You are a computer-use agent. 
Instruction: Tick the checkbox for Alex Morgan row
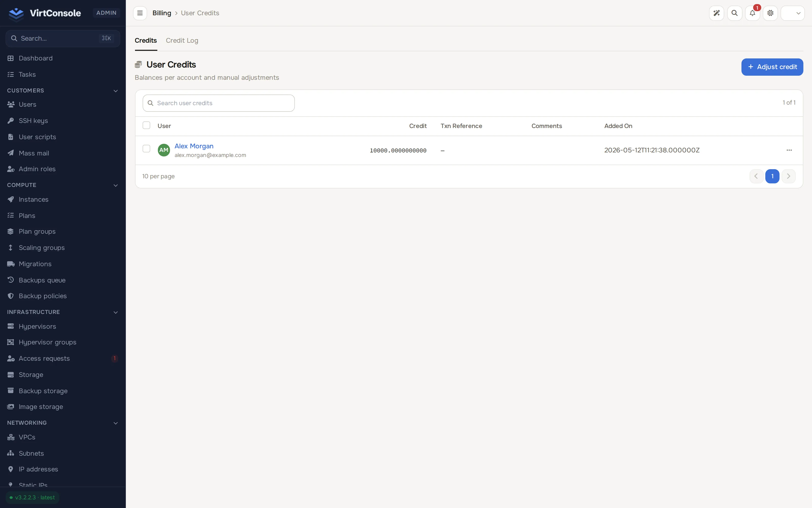(146, 149)
